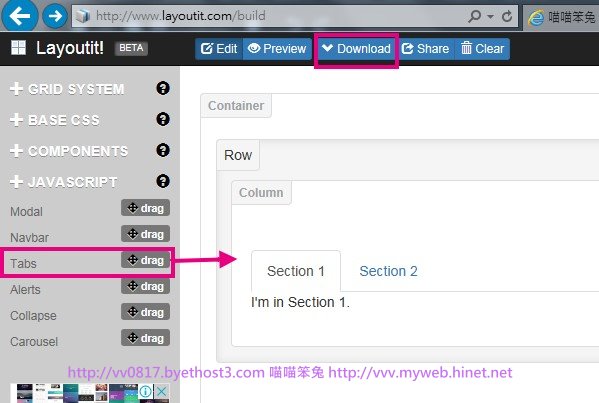Screen dimensions: 599x403
Task: Click the Clear button
Action: 482,49
